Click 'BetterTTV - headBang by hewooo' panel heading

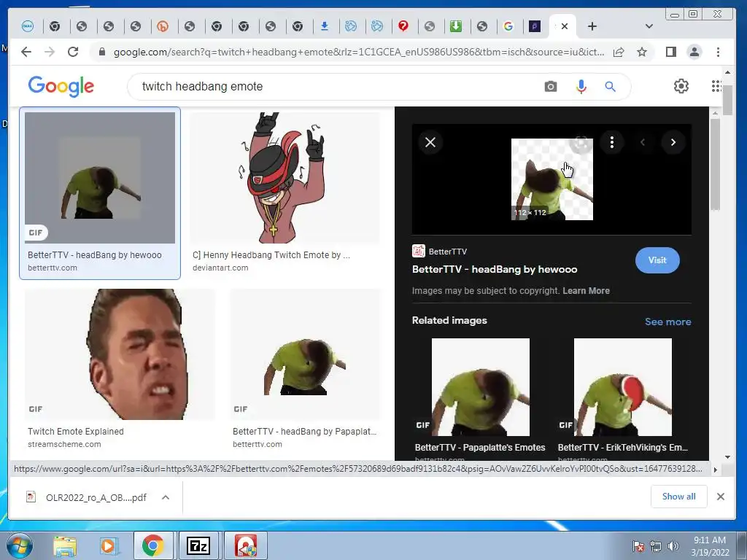pos(495,269)
